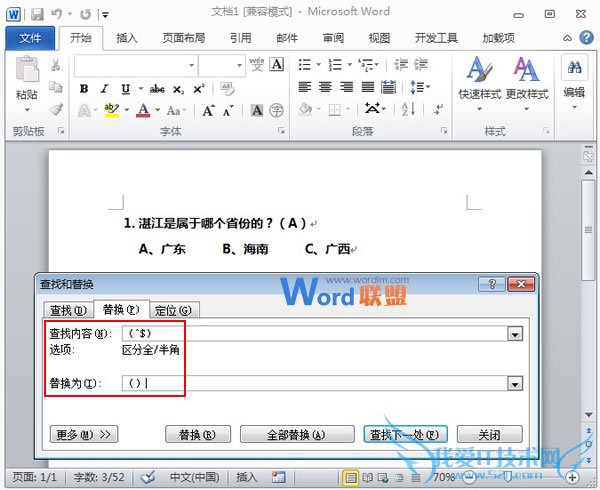This screenshot has width=600, height=490.
Task: Click the More (更多) button
Action: pyautogui.click(x=85, y=435)
